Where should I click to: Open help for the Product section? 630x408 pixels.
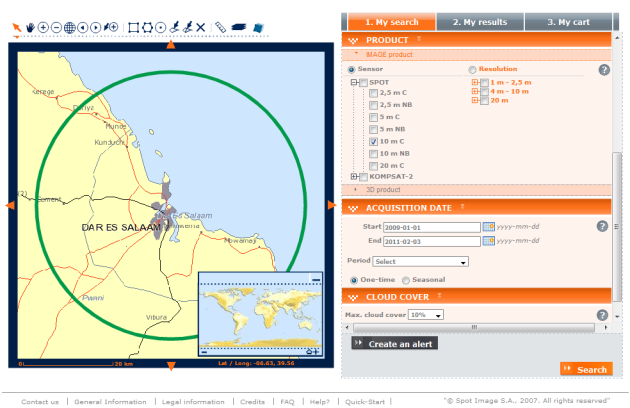604,70
